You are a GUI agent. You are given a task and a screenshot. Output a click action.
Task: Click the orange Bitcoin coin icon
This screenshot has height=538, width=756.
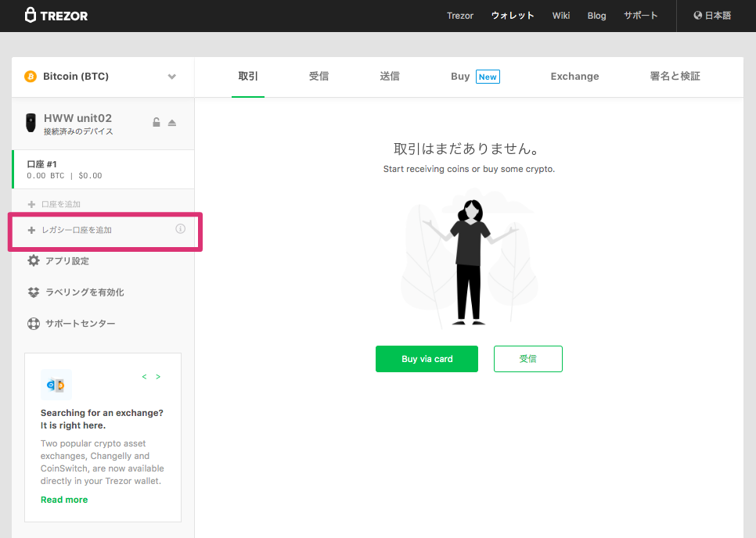coord(31,77)
